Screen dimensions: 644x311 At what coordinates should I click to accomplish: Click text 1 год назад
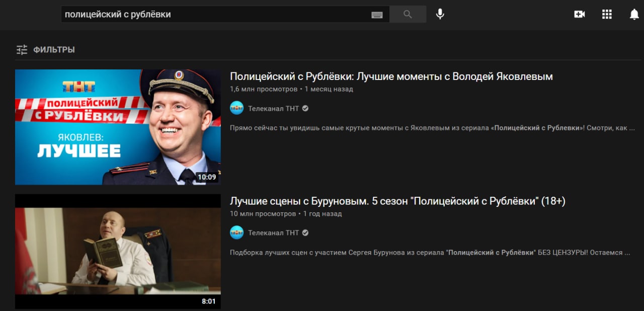pyautogui.click(x=323, y=214)
